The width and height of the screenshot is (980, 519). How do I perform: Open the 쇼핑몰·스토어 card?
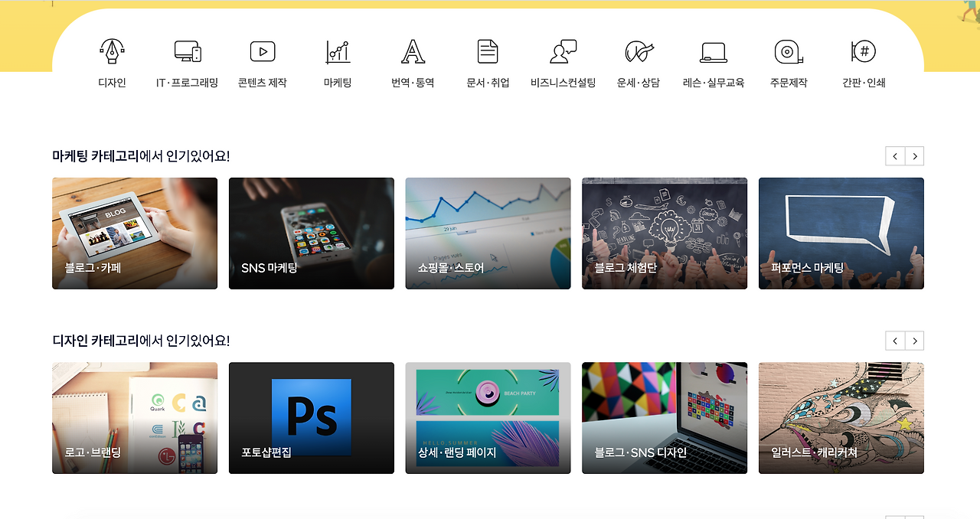pyautogui.click(x=488, y=233)
